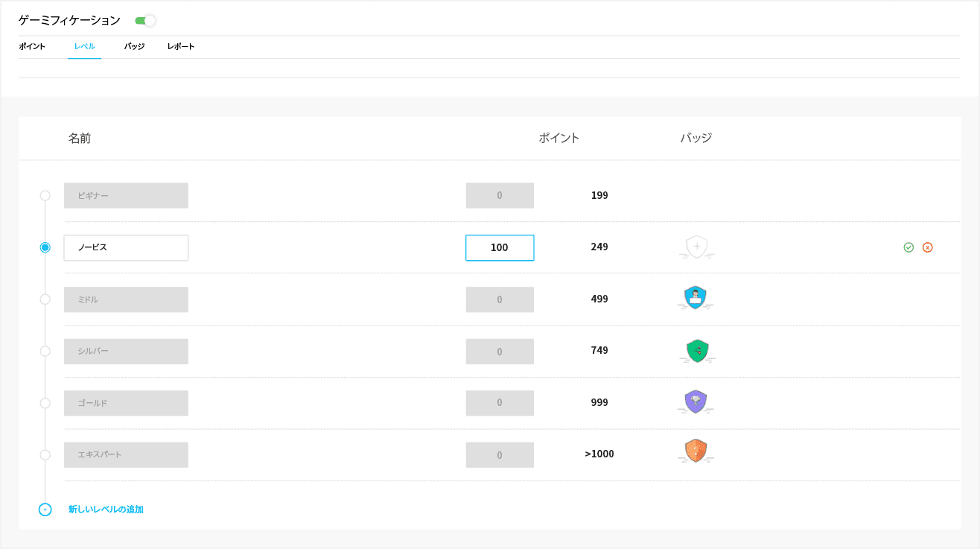Focus the points field showing 100
980x549 pixels.
pyautogui.click(x=500, y=247)
